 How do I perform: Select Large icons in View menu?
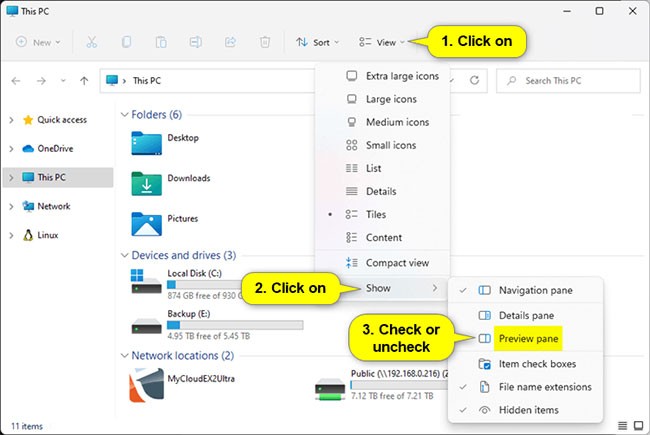[x=390, y=99]
